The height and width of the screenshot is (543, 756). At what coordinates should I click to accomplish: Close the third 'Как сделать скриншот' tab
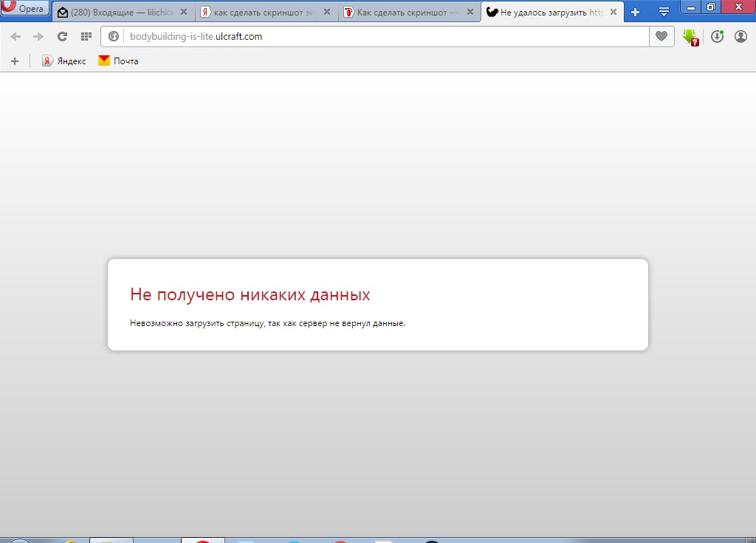point(470,13)
